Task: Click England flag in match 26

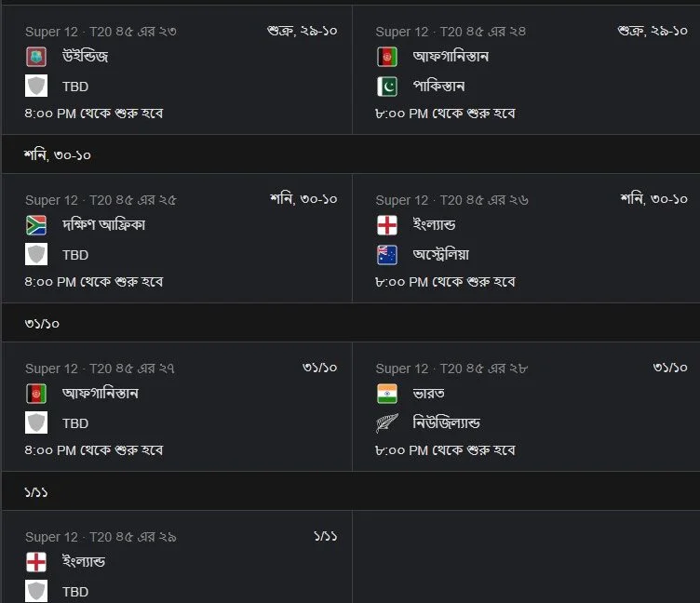Action: click(387, 225)
